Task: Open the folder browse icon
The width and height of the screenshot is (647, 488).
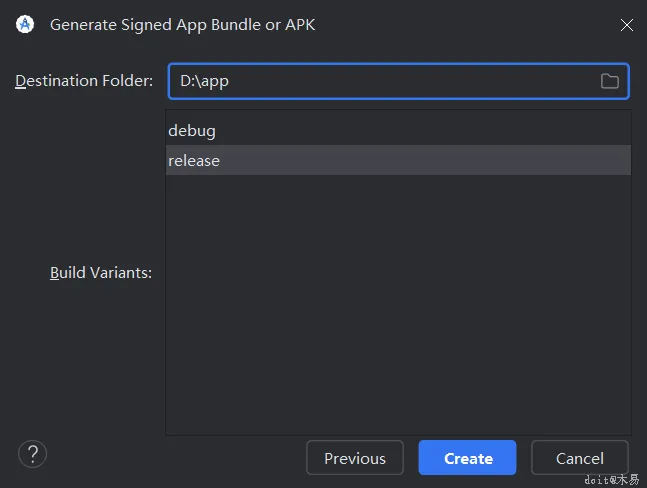Action: (x=609, y=81)
